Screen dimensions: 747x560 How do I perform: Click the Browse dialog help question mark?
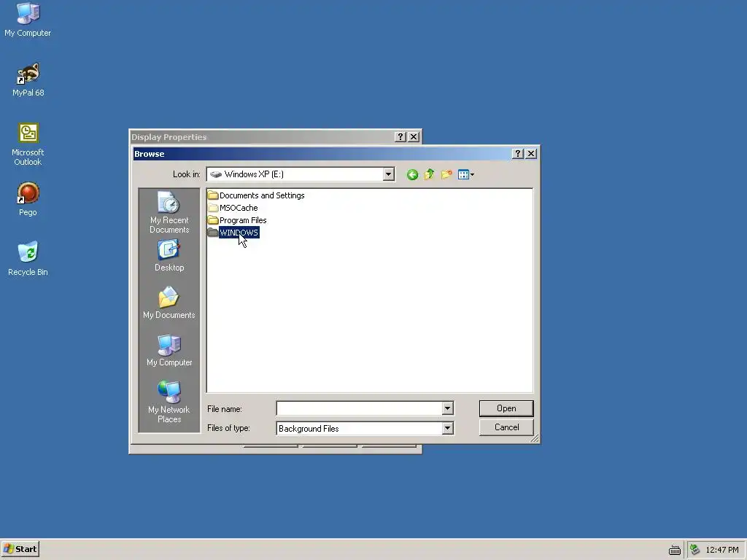pos(518,153)
